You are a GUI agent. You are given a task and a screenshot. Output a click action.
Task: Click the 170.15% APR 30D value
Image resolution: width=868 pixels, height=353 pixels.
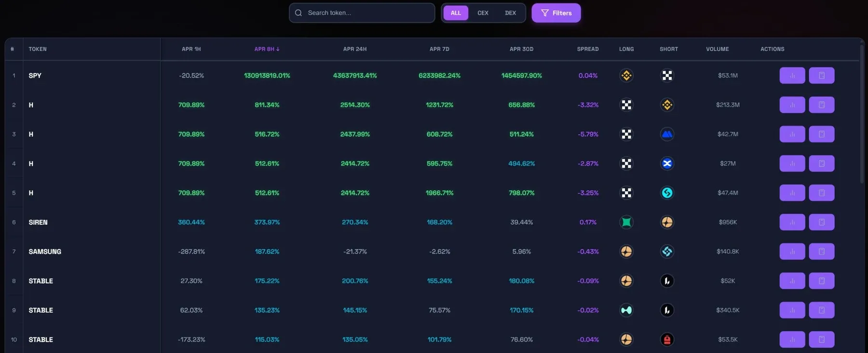[x=521, y=310]
